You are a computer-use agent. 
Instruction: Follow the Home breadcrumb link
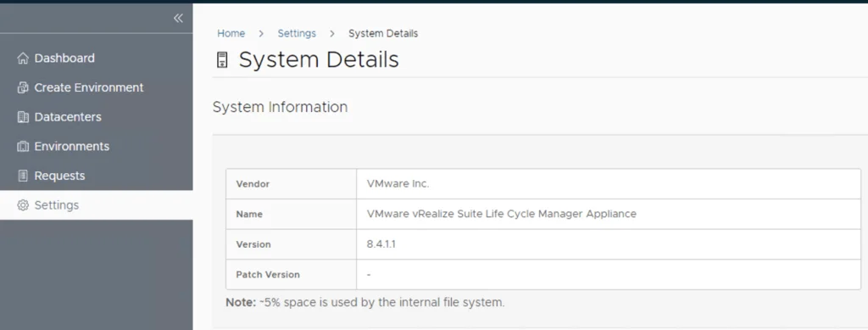click(231, 33)
